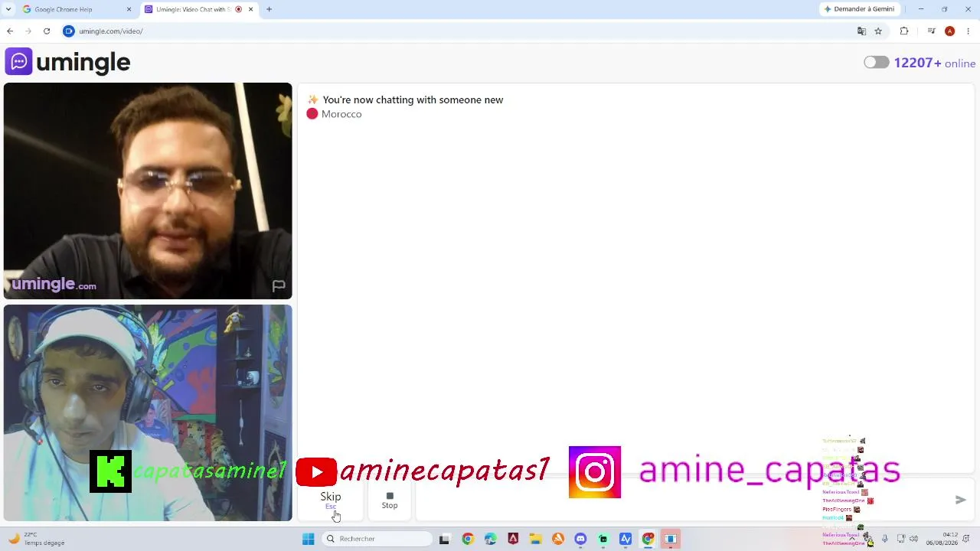This screenshot has height=551, width=980.
Task: Open the Chrome Extensions puzzle icon
Action: (x=904, y=31)
